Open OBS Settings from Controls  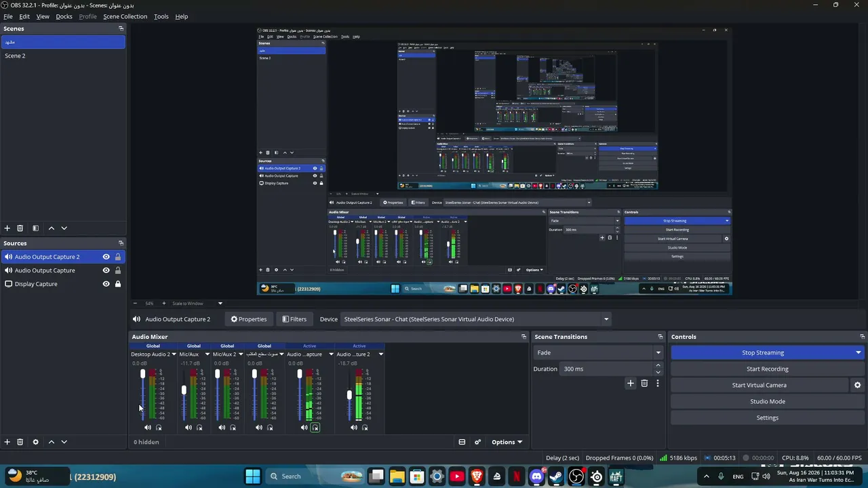[x=768, y=418]
